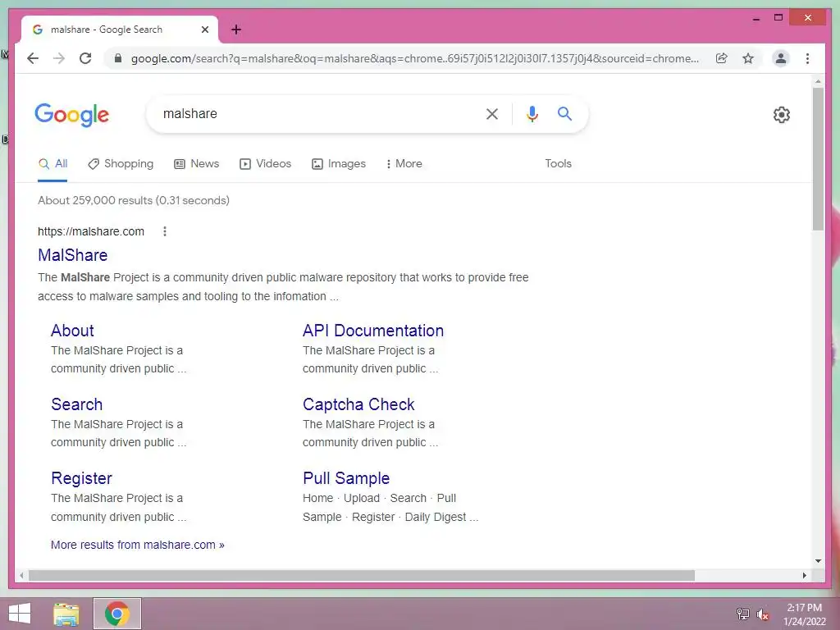Viewport: 840px width, 630px height.
Task: Switch to the Images tab
Action: tap(339, 163)
